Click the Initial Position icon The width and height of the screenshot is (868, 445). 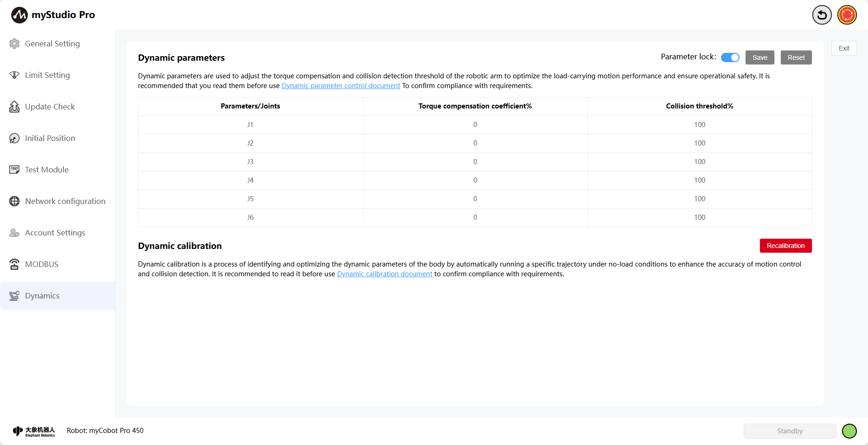[14, 138]
